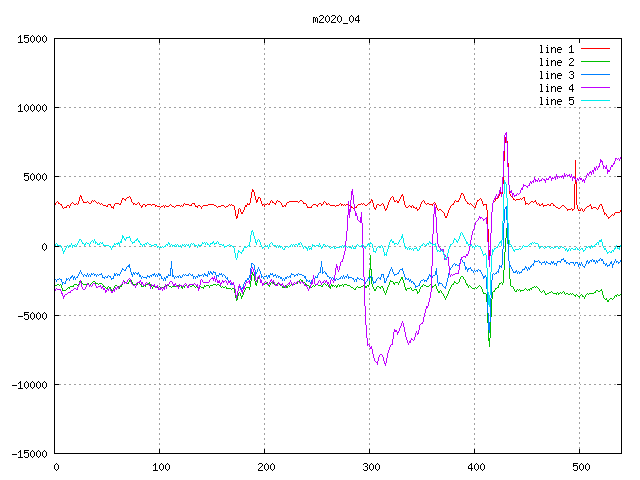Select the 300 x-axis tick label

click(x=370, y=467)
